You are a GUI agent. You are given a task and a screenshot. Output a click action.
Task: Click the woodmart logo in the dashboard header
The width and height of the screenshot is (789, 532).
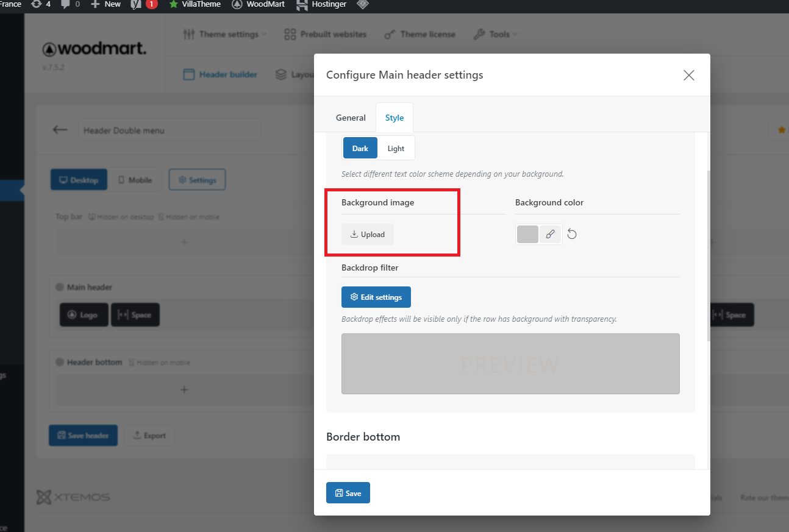point(95,49)
